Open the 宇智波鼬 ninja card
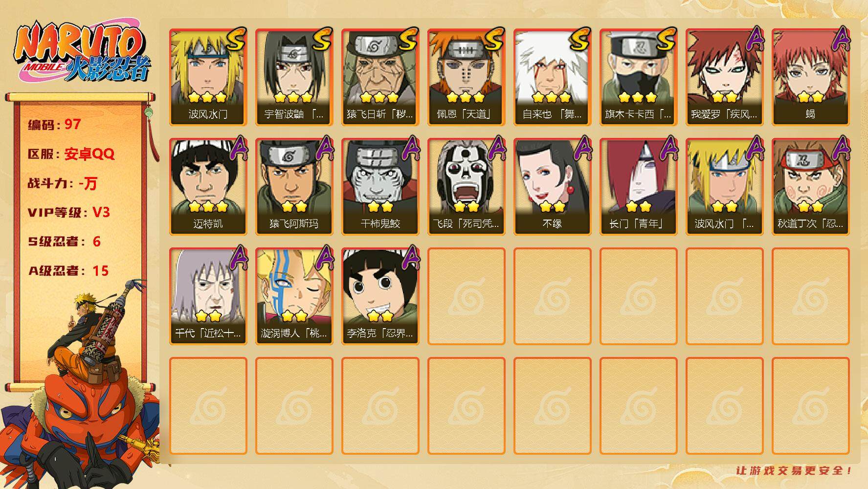The height and width of the screenshot is (489, 868). [x=294, y=77]
